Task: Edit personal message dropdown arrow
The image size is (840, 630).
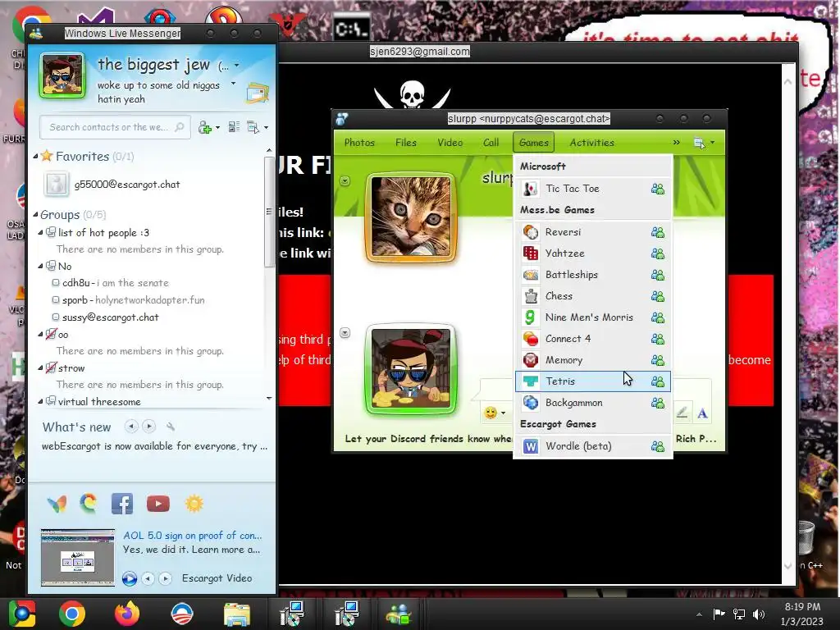Action: (x=233, y=84)
